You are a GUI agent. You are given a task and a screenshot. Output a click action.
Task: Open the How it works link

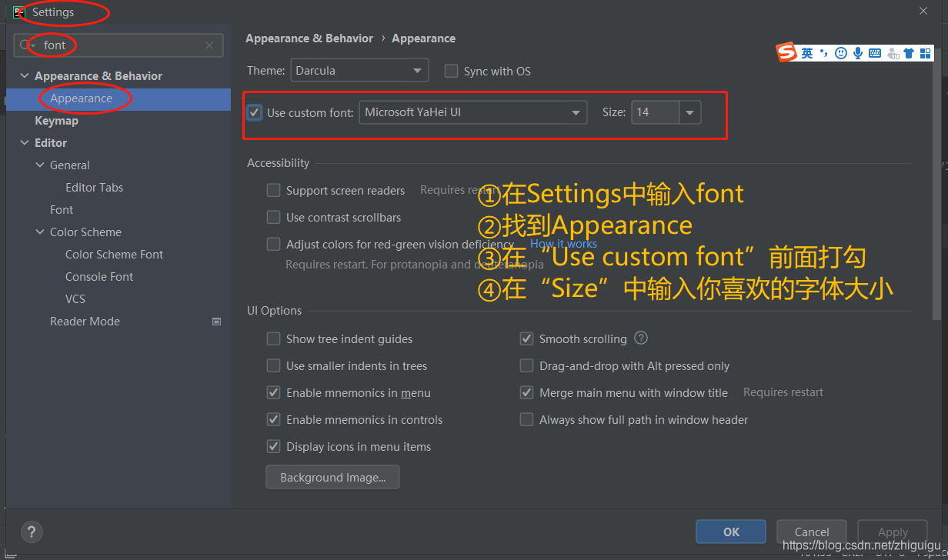pyautogui.click(x=563, y=244)
